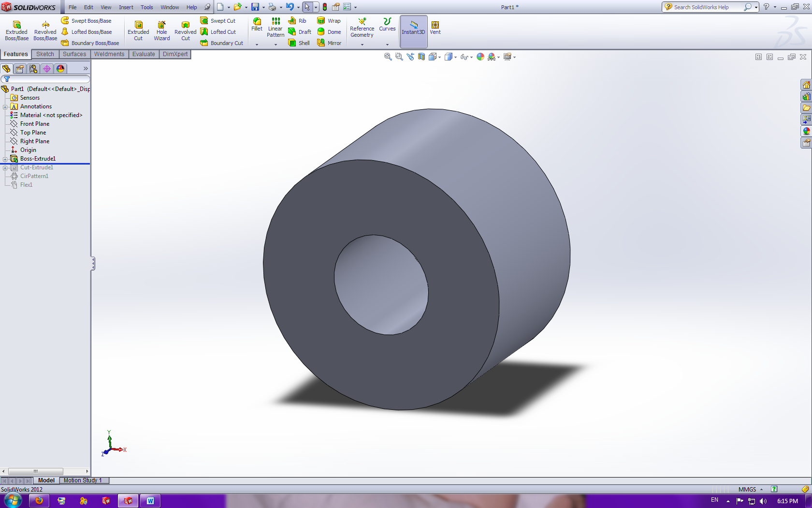
Task: Click Previous View icon
Action: (410, 57)
